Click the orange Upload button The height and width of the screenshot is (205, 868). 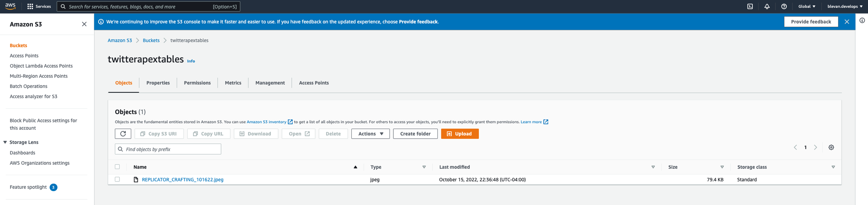tap(460, 134)
